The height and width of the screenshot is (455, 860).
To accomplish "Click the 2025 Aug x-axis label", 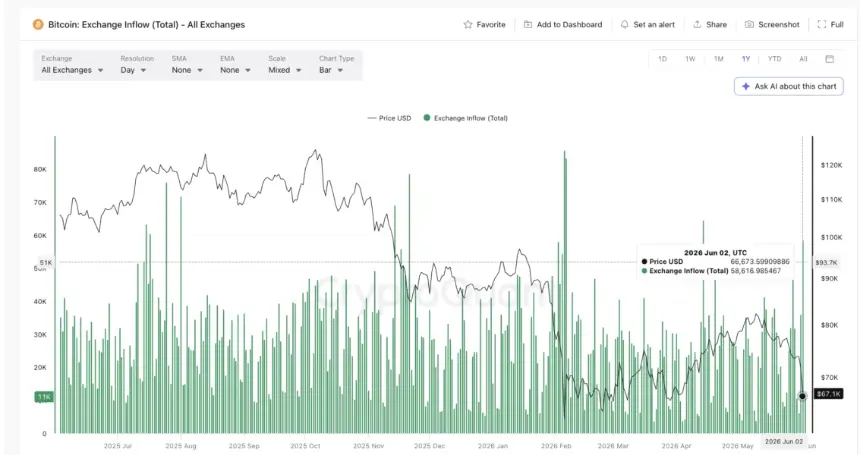I will coord(181,446).
